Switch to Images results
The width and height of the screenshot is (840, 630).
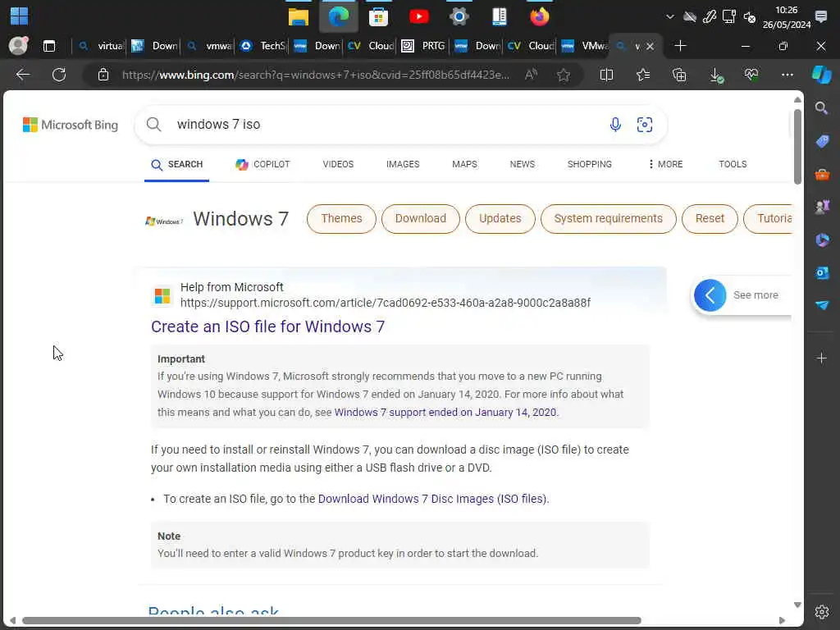coord(403,164)
